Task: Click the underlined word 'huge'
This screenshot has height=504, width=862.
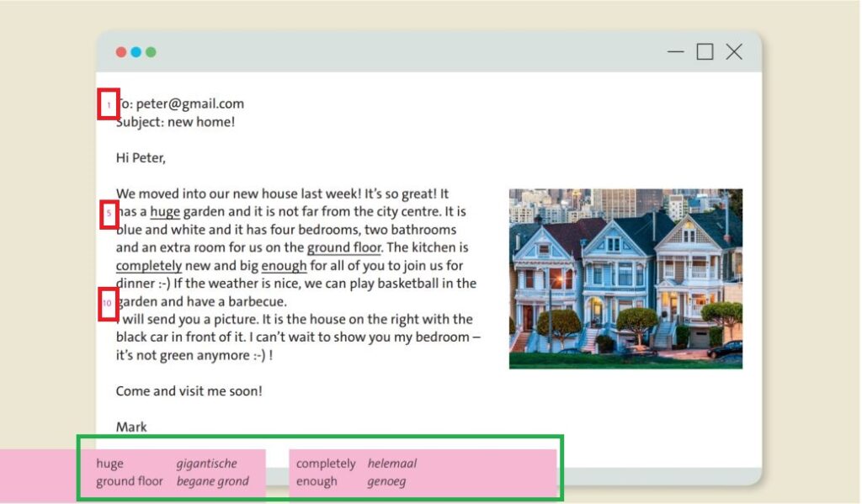Action: coord(165,212)
